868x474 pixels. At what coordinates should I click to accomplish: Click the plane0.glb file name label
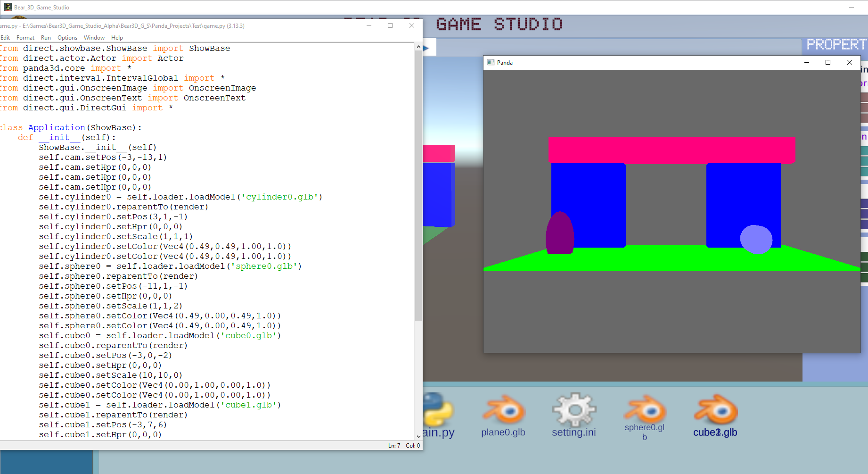pyautogui.click(x=503, y=432)
